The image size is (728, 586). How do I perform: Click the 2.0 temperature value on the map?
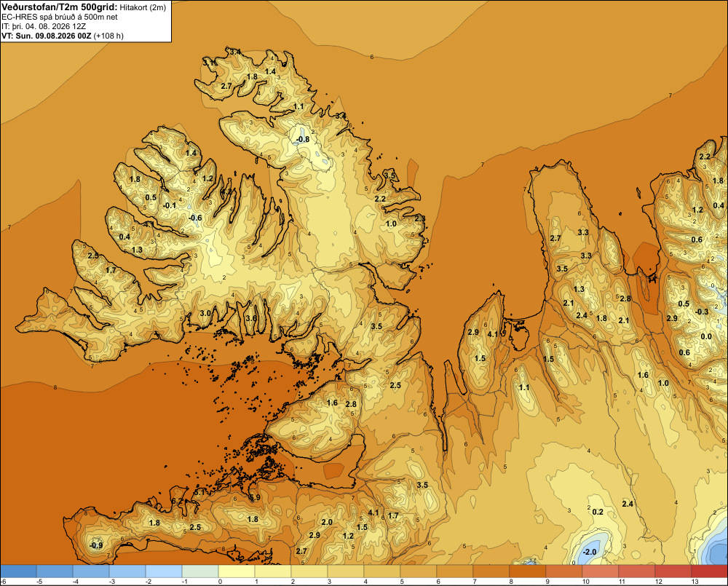(327, 522)
